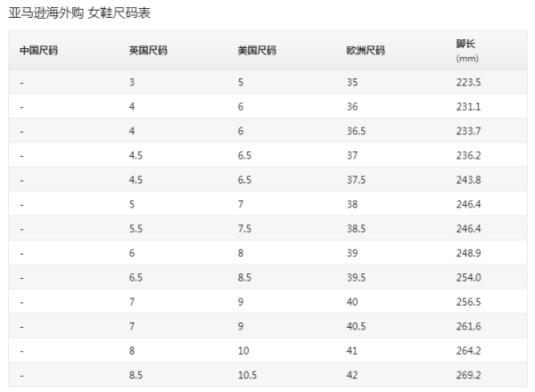Click UK size 8.5 cell
Image resolution: width=535 pixels, height=392 pixels.
(136, 375)
